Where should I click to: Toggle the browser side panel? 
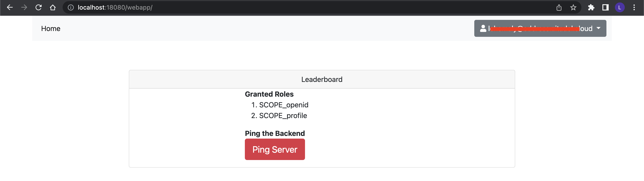[605, 8]
